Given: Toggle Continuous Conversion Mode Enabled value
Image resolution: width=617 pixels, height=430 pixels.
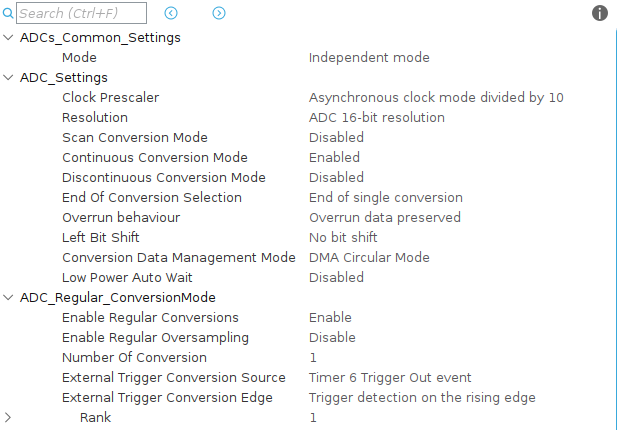Looking at the screenshot, I should pyautogui.click(x=334, y=158).
